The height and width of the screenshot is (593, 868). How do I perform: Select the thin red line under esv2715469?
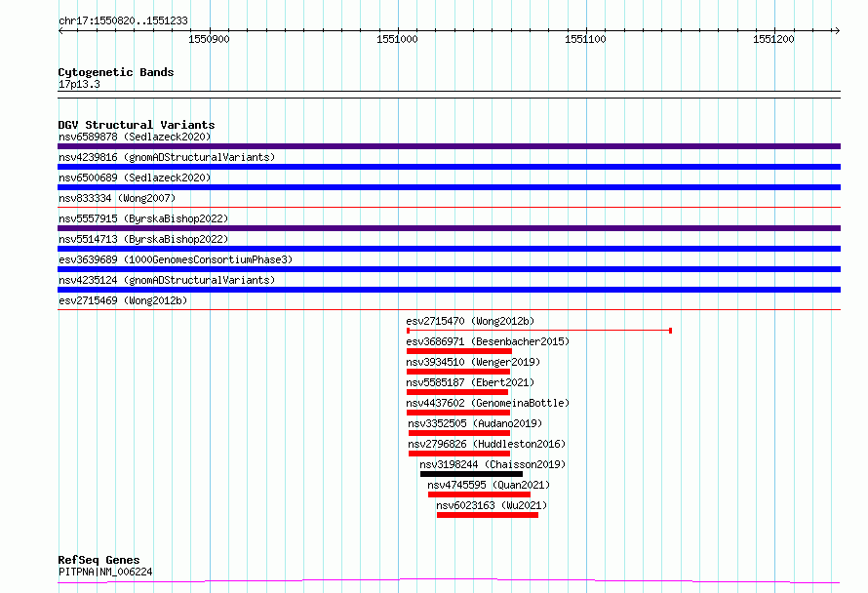(x=449, y=310)
